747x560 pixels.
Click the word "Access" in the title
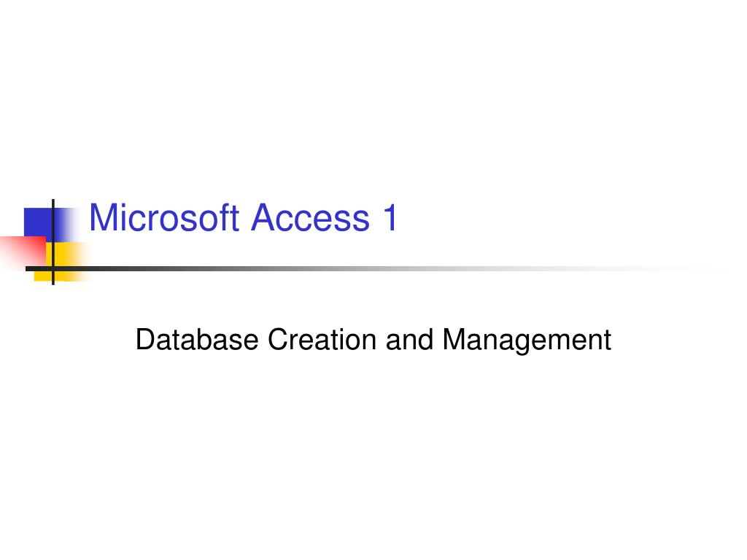point(310,218)
